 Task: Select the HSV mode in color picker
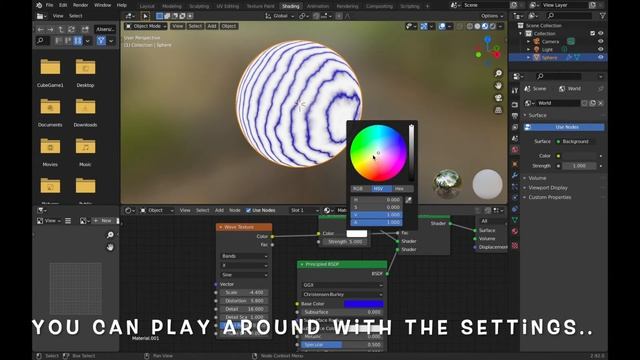pyautogui.click(x=381, y=189)
